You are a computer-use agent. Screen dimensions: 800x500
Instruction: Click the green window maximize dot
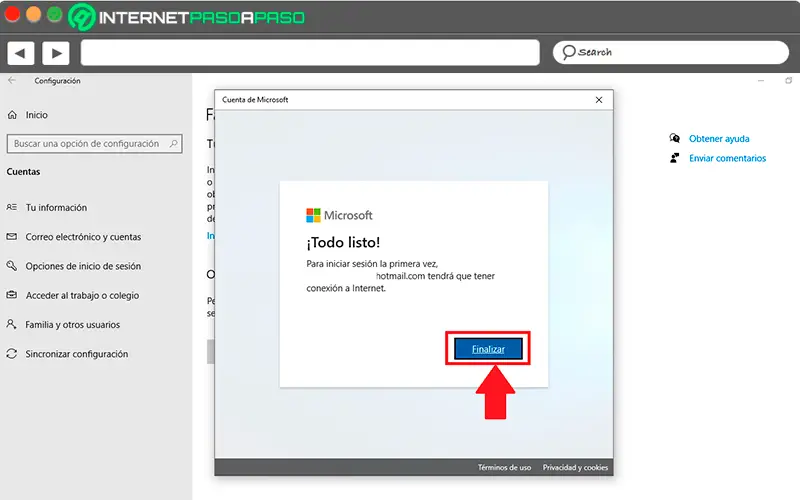click(x=55, y=14)
